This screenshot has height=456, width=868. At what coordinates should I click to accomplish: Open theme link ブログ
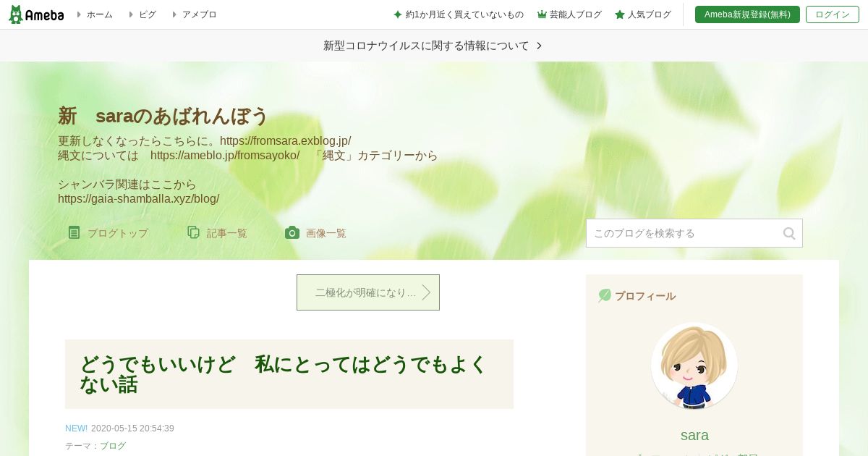113,446
